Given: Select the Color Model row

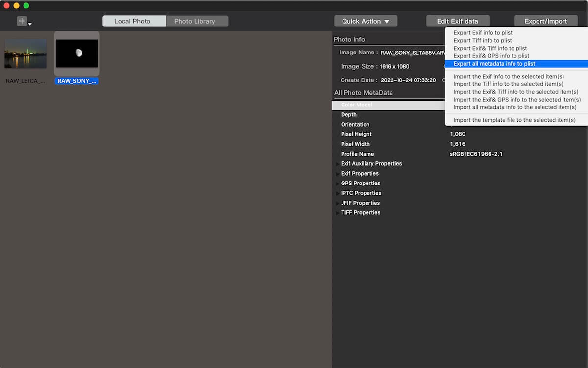Looking at the screenshot, I should (x=388, y=105).
